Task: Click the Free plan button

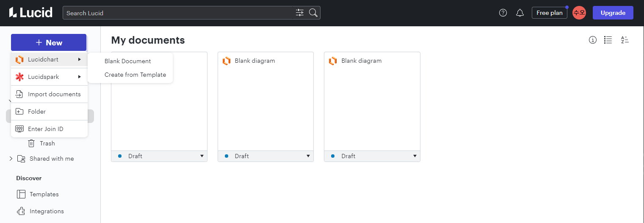Action: point(549,13)
